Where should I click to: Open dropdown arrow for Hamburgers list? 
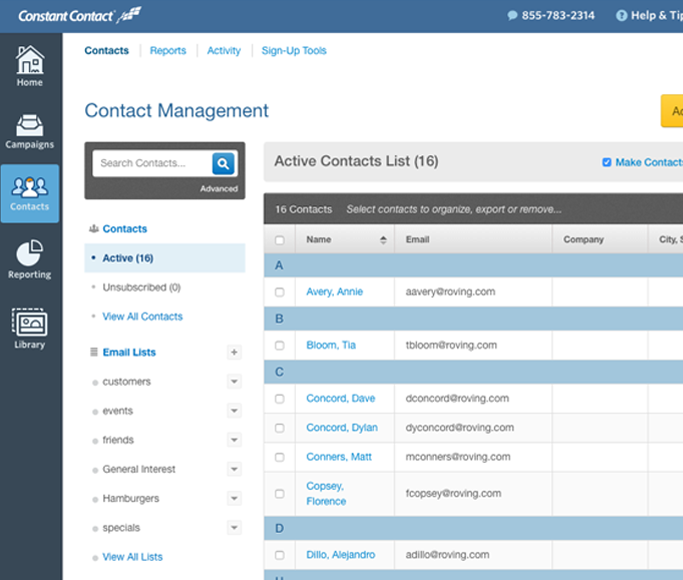[x=234, y=498]
